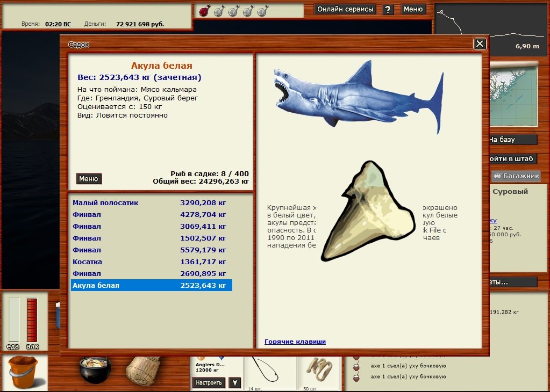
Task: Select Финвал 1502,507 кг row
Action: click(152, 238)
